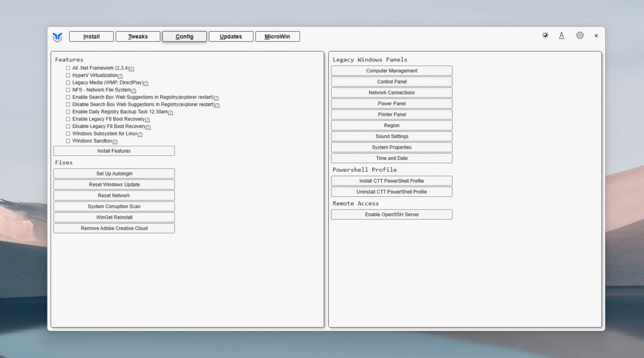This screenshot has width=644, height=358.
Task: Toggle the sun theme icon
Action: [545, 35]
